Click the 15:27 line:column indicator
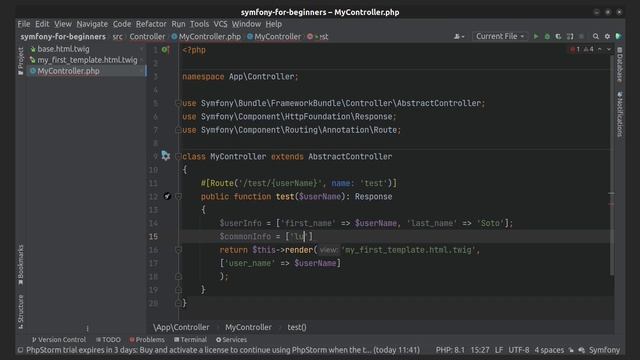The width and height of the screenshot is (640, 360). 480,350
